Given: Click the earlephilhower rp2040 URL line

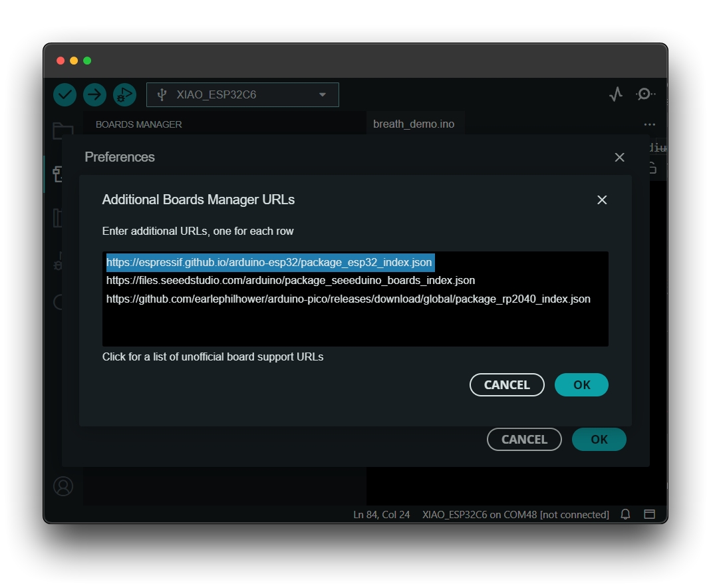Looking at the screenshot, I should (x=349, y=299).
